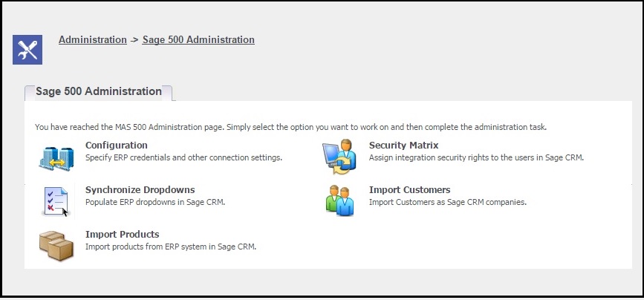The width and height of the screenshot is (644, 300).
Task: Click 'Specify ERP credentials' description text
Action: pyautogui.click(x=183, y=157)
